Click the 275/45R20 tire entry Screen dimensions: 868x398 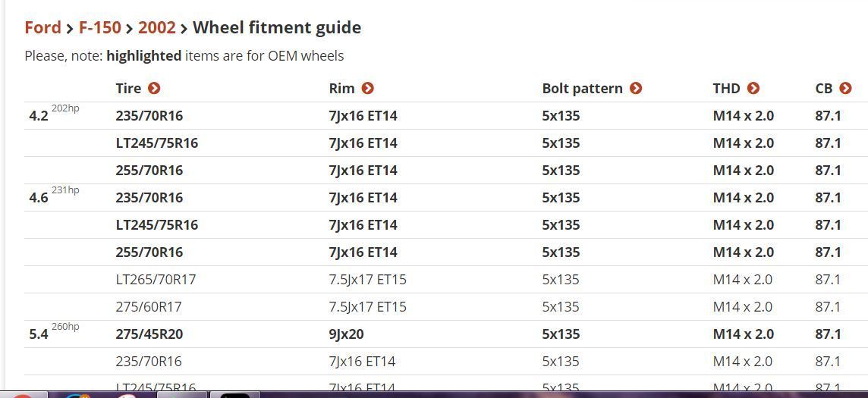149,334
